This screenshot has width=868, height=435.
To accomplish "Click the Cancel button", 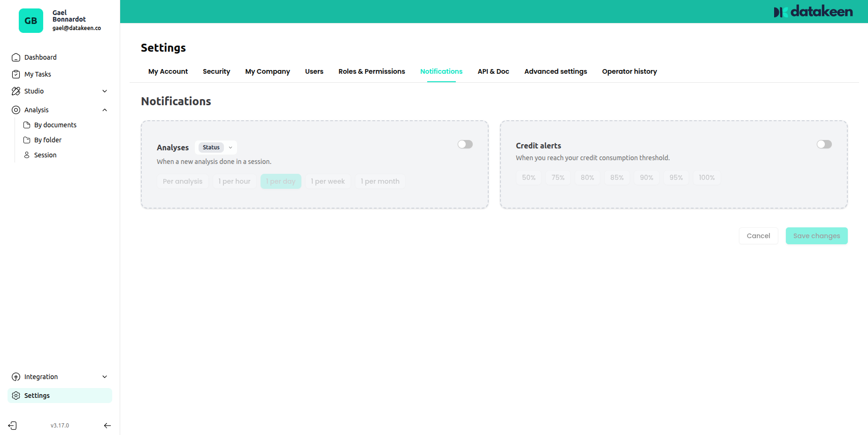I will [x=758, y=236].
